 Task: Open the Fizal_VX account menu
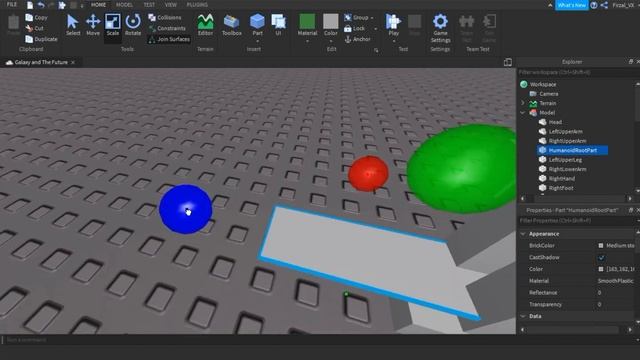click(x=623, y=5)
